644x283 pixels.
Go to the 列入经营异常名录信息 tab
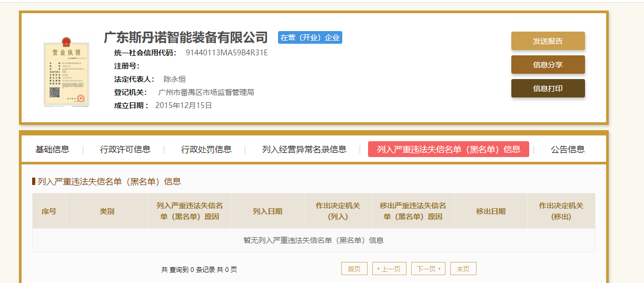[304, 149]
